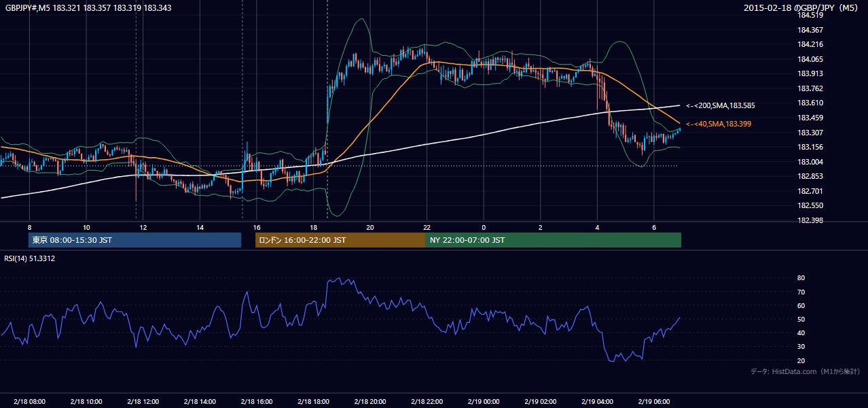Select the 40 SMA 183.399 label

[719, 124]
